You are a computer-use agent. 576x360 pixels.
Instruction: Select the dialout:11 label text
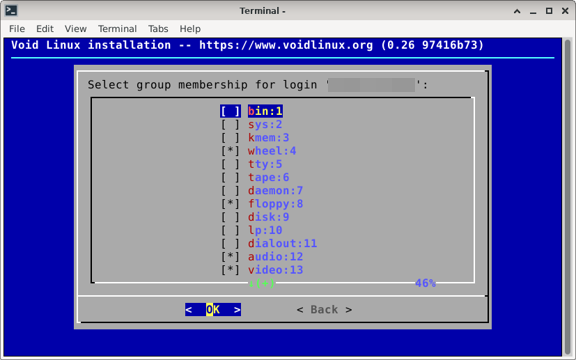click(x=282, y=244)
